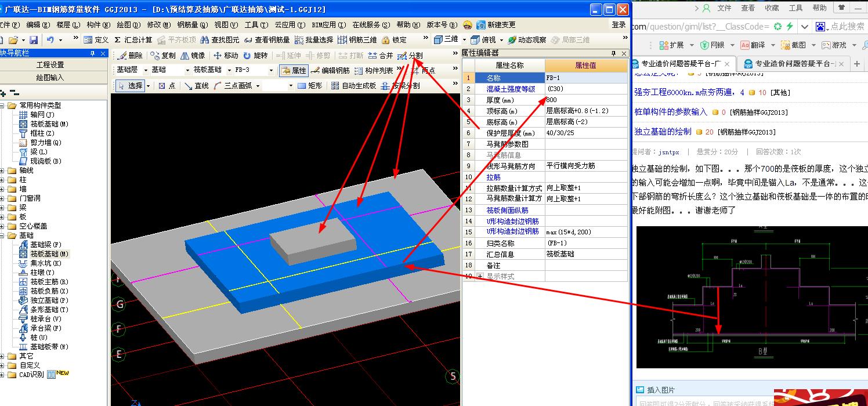Activate 批量选择 batch select tool
The width and height of the screenshot is (868, 406).
tap(313, 40)
